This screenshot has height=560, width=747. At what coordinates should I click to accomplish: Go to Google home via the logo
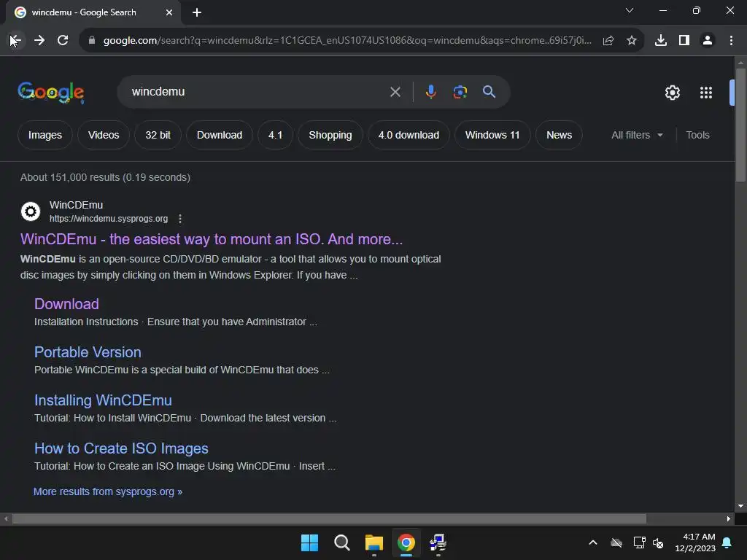(51, 93)
